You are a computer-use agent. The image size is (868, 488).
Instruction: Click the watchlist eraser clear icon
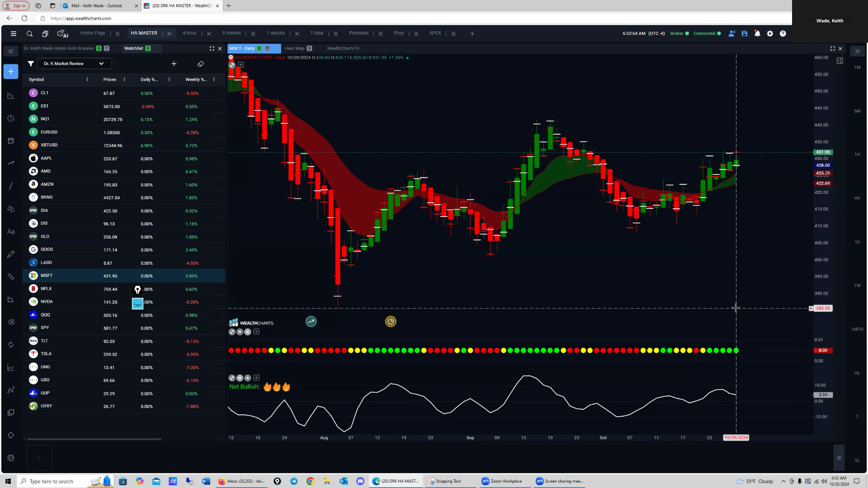[201, 64]
